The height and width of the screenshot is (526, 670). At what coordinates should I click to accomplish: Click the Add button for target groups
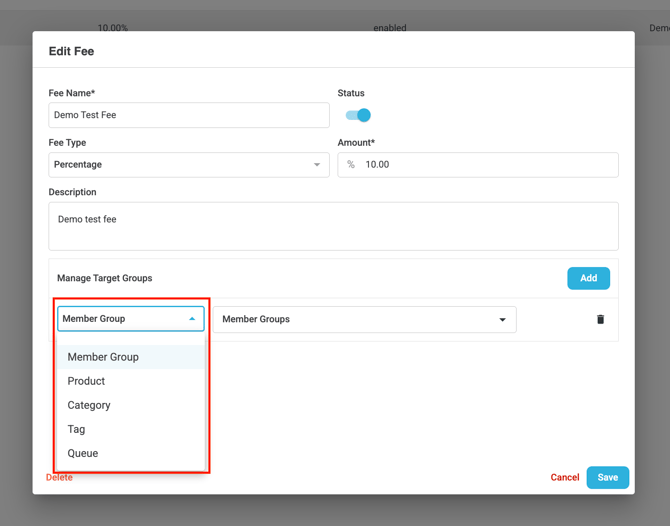coord(588,278)
